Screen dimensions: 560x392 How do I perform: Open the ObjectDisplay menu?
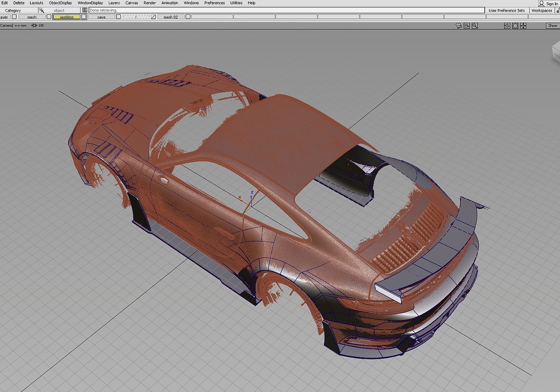pyautogui.click(x=60, y=3)
